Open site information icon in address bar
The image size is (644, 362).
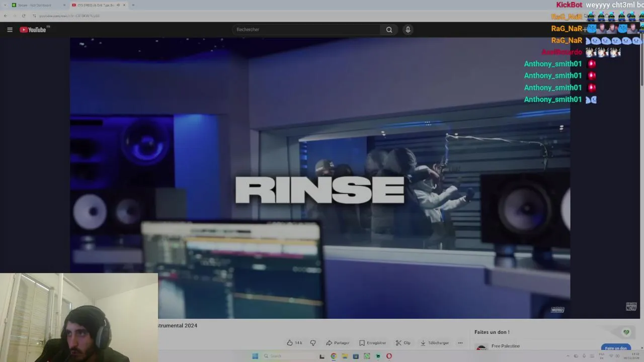[x=35, y=16]
